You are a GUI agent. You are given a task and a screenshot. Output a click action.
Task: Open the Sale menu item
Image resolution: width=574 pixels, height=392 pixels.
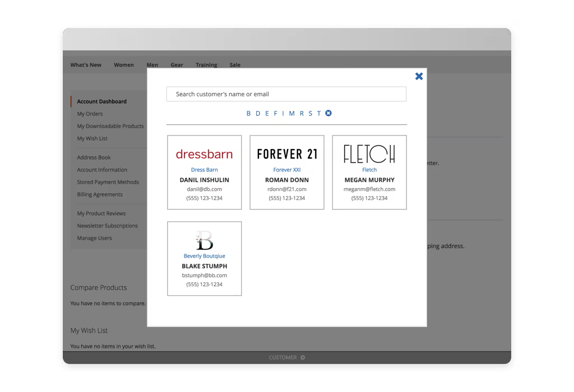tap(235, 65)
